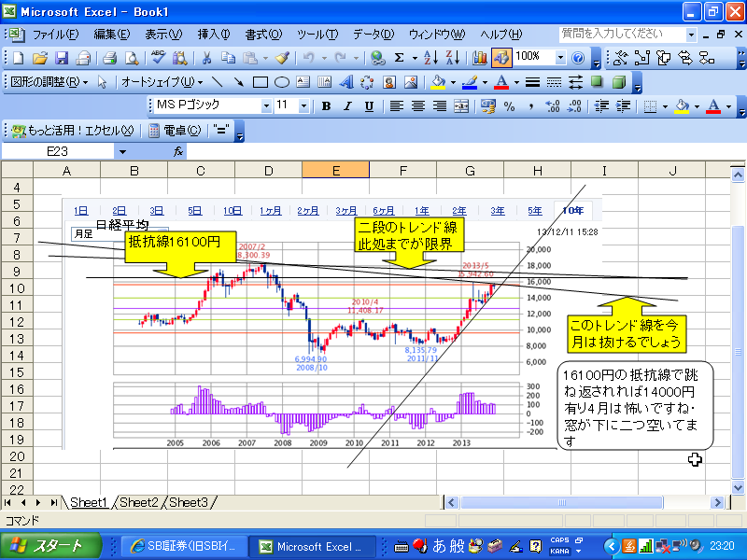Toggle the Drawing toolbar button
Viewport: 747px width, 560px height.
(x=500, y=58)
